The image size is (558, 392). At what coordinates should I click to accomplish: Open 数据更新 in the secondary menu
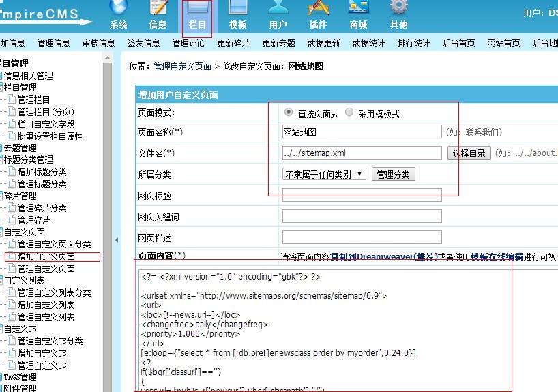pos(323,44)
